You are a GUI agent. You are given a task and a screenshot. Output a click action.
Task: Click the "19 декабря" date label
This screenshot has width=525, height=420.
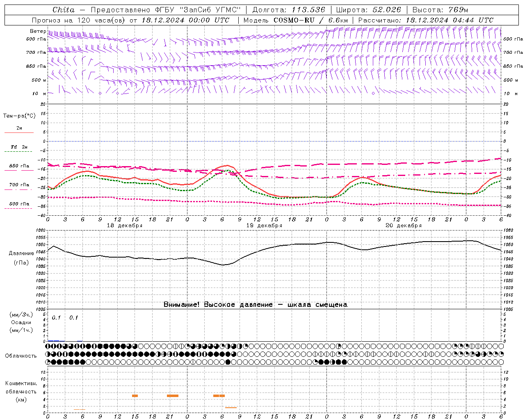pyautogui.click(x=264, y=226)
